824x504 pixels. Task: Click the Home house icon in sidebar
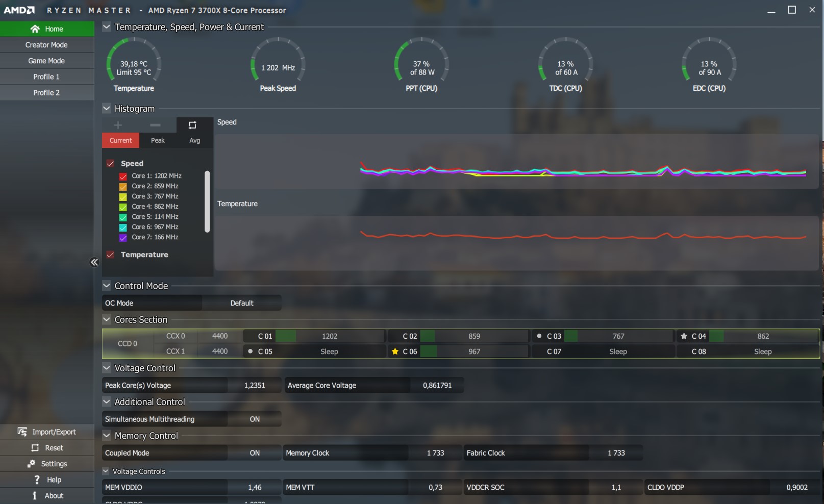click(35, 29)
